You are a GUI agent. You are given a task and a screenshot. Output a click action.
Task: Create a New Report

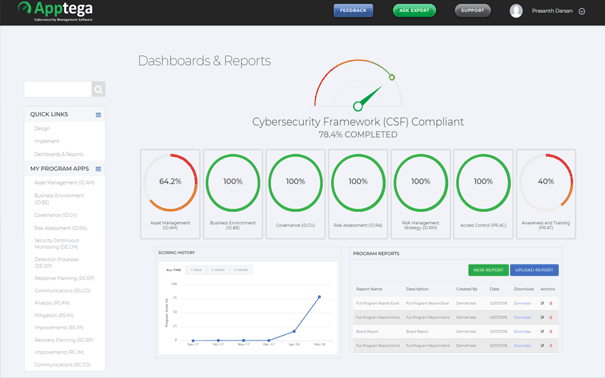[488, 270]
